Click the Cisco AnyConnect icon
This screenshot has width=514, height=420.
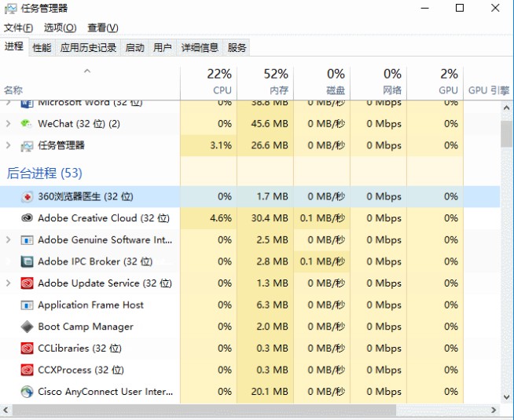(26, 391)
